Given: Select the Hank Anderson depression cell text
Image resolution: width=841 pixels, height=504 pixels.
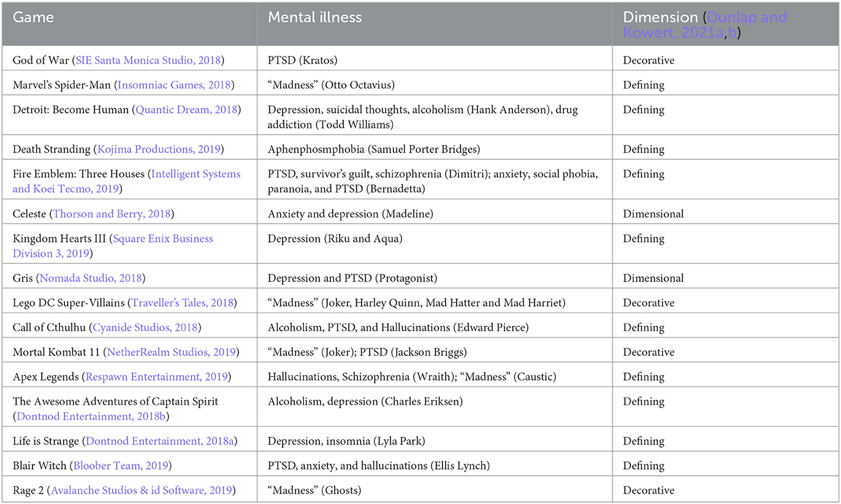Looking at the screenshot, I should tap(423, 117).
